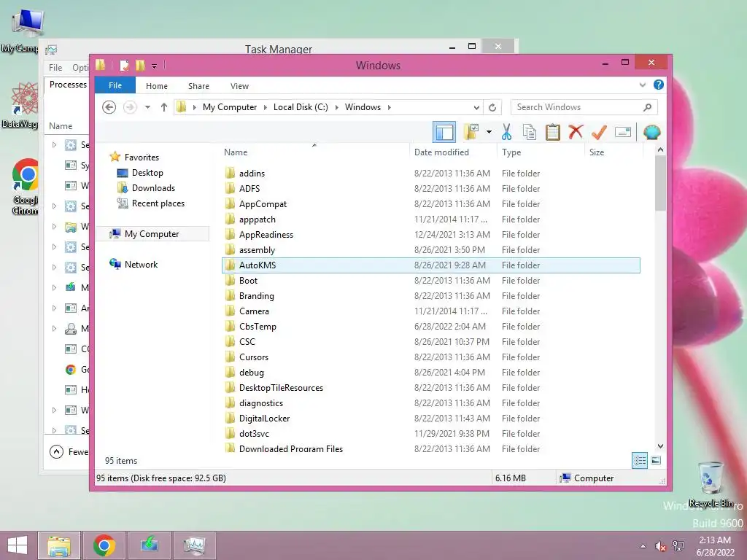Select Recent places in Favorites

coord(158,203)
